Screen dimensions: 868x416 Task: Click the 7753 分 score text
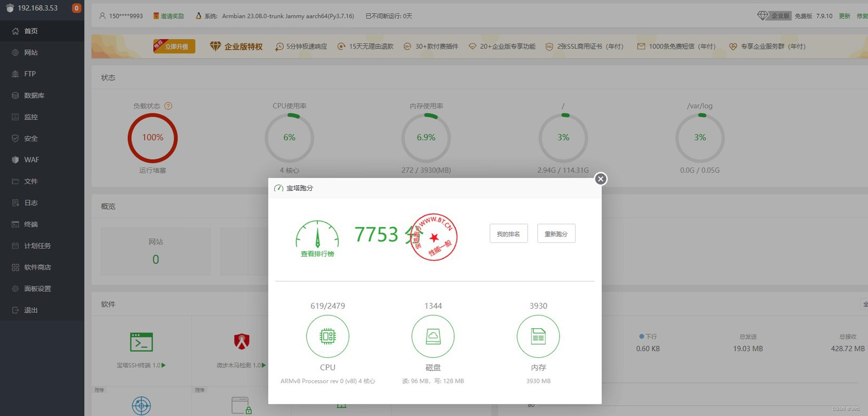[x=389, y=234]
